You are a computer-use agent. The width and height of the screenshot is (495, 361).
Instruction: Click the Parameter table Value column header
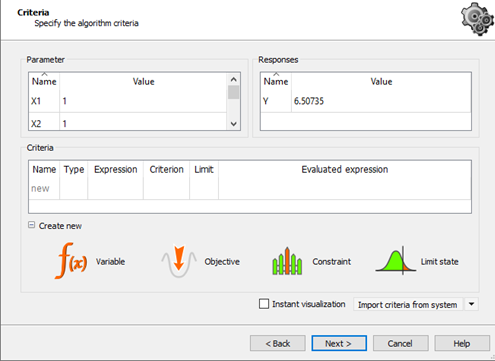coord(144,81)
